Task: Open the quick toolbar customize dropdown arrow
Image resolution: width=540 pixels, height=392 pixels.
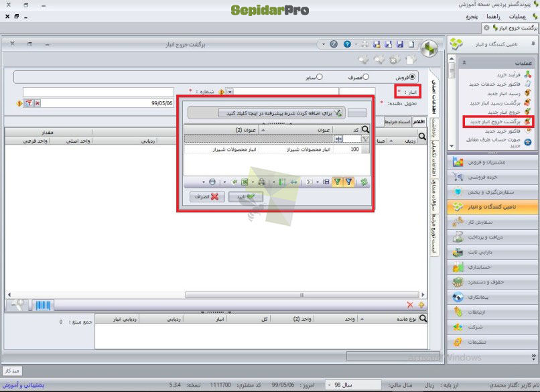Action: (324, 44)
